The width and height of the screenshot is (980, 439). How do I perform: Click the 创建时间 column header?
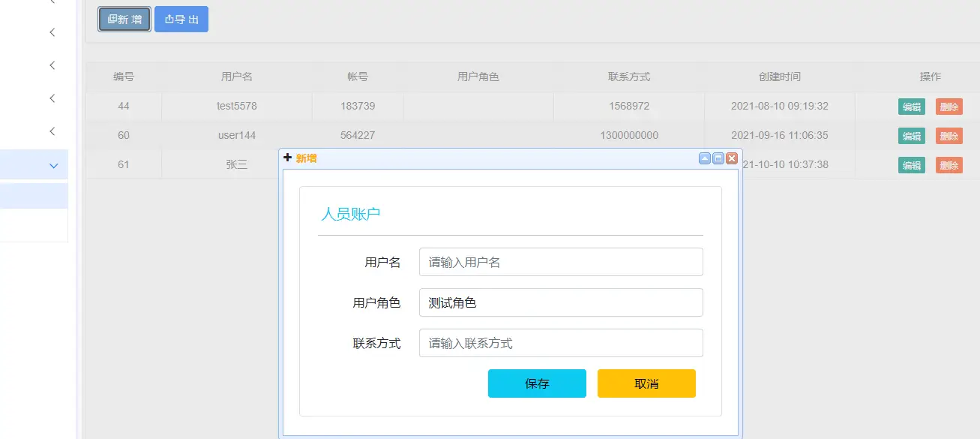click(779, 77)
